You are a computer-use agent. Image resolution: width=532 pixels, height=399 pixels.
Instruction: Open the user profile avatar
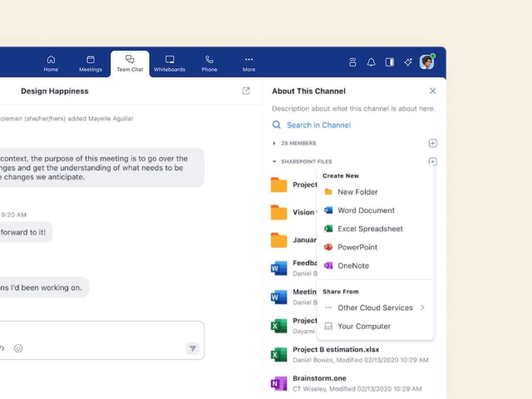pos(427,62)
